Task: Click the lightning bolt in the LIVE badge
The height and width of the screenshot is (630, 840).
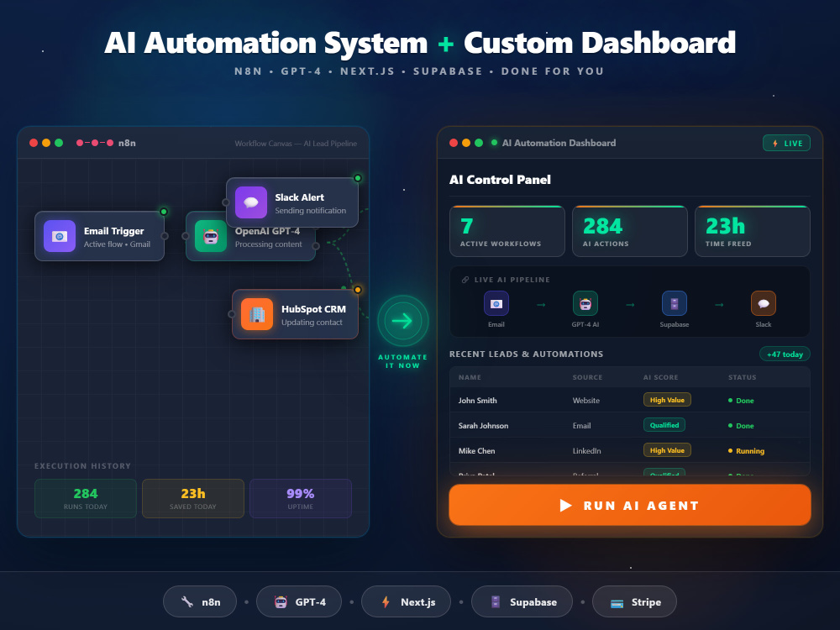Action: coord(775,144)
